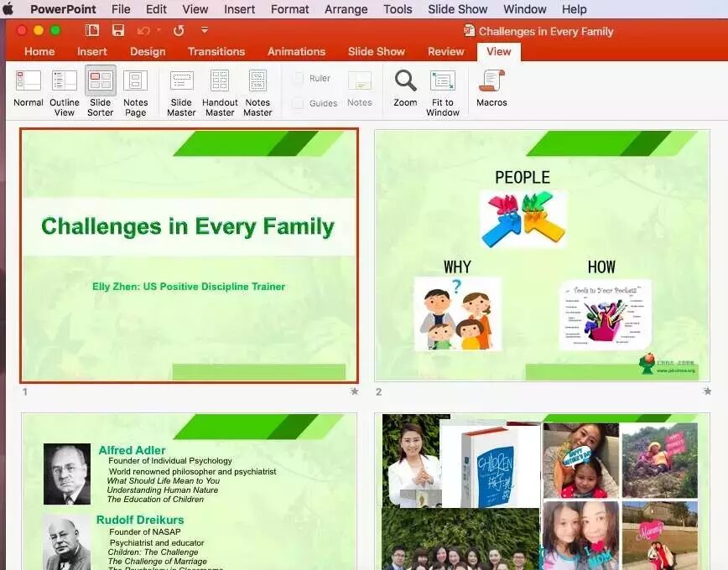The image size is (728, 570).
Task: Click the Zoom magnifier icon
Action: pyautogui.click(x=405, y=80)
